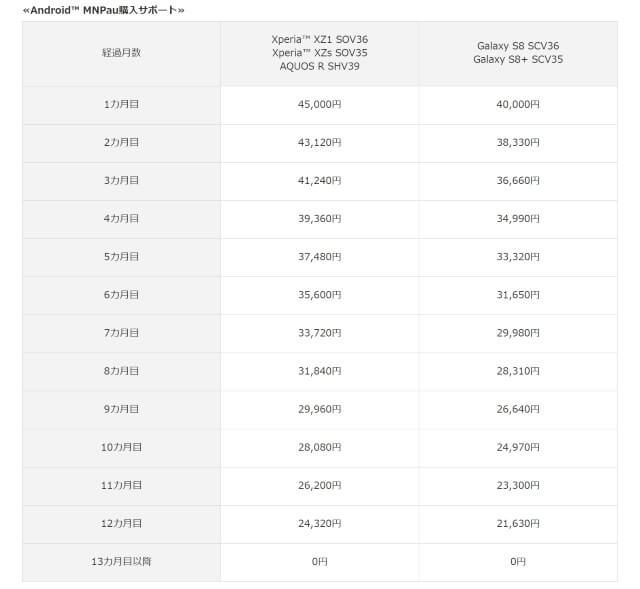Screen dimensions: 640x589
Task: Click the 31,650円 cell
Action: tap(518, 295)
